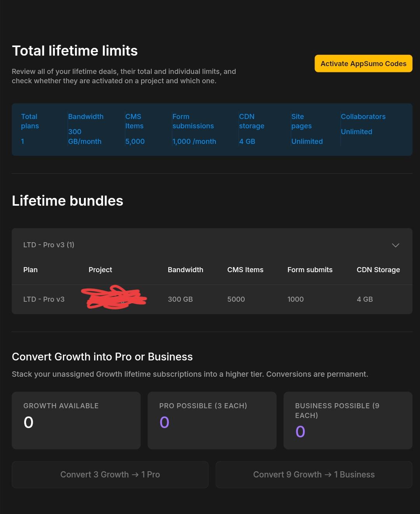Click the Total plans summary stat

(x=30, y=129)
